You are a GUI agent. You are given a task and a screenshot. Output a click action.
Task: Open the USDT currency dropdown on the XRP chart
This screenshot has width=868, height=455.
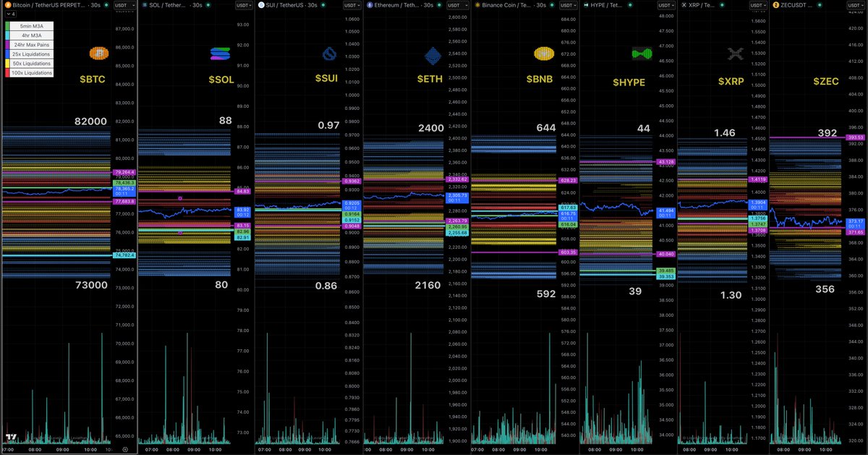coord(759,4)
